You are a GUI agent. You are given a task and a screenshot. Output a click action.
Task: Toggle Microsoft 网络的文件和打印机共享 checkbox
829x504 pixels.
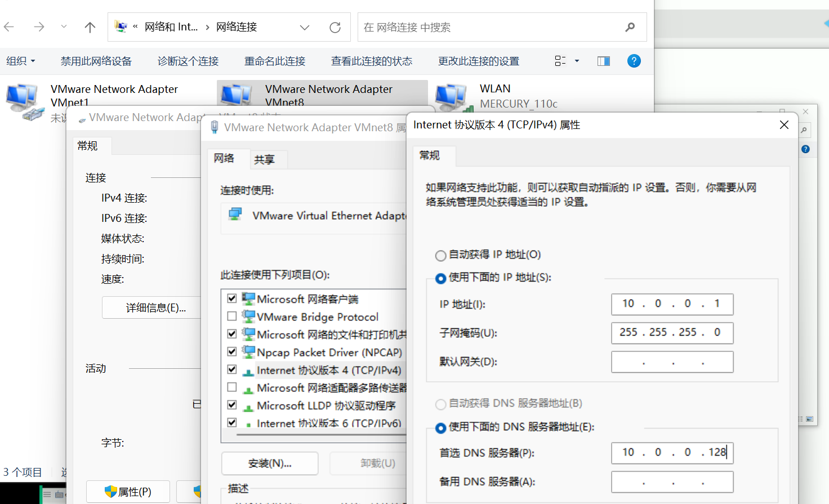[231, 334]
